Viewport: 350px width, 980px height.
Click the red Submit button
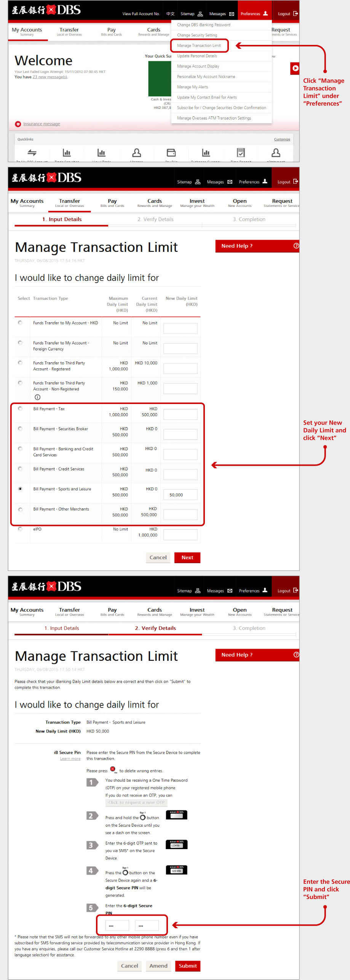coord(187,966)
